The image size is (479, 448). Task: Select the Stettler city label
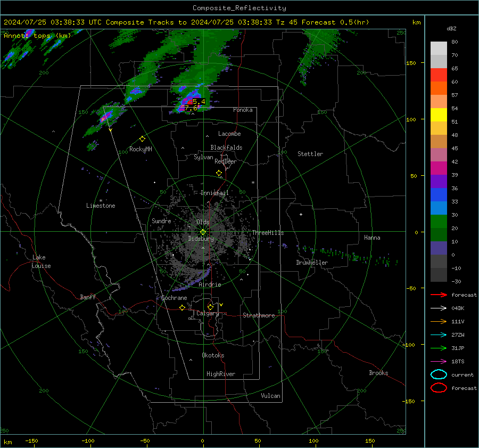coord(310,154)
